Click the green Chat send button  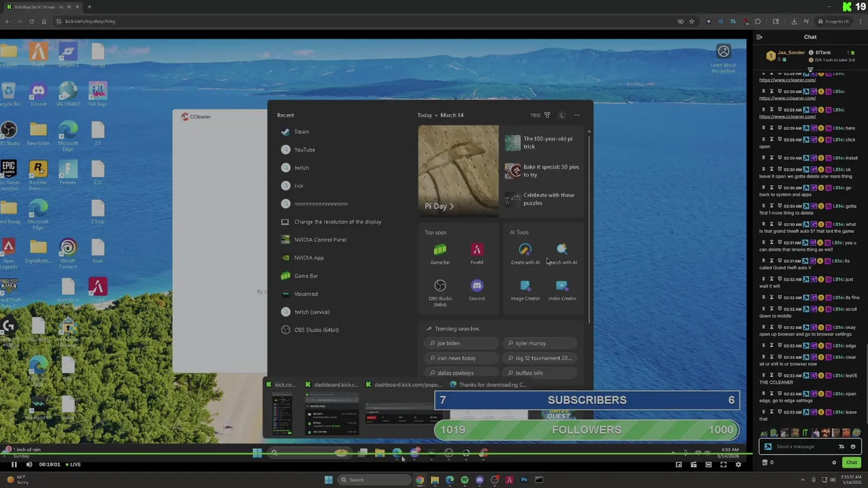[852, 462]
